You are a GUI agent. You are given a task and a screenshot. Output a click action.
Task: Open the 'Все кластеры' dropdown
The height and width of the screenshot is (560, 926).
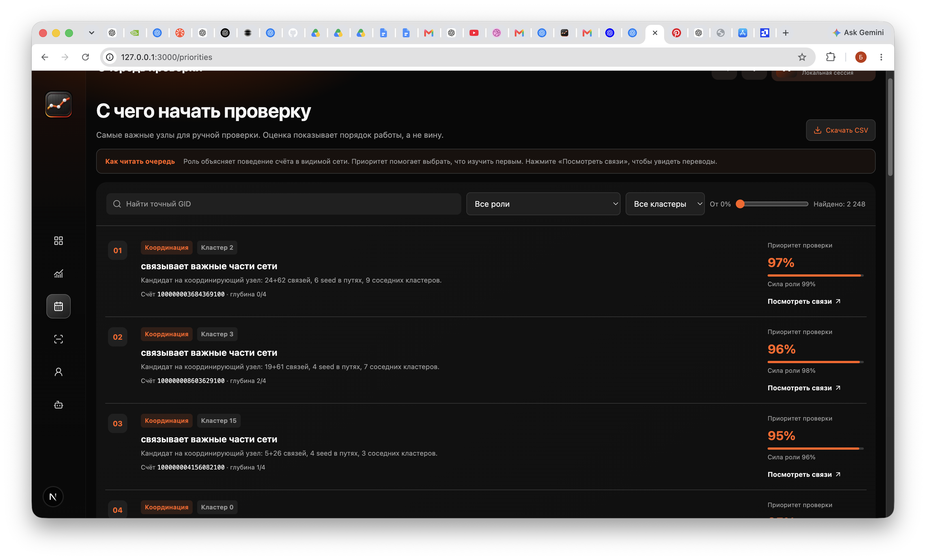click(x=665, y=204)
